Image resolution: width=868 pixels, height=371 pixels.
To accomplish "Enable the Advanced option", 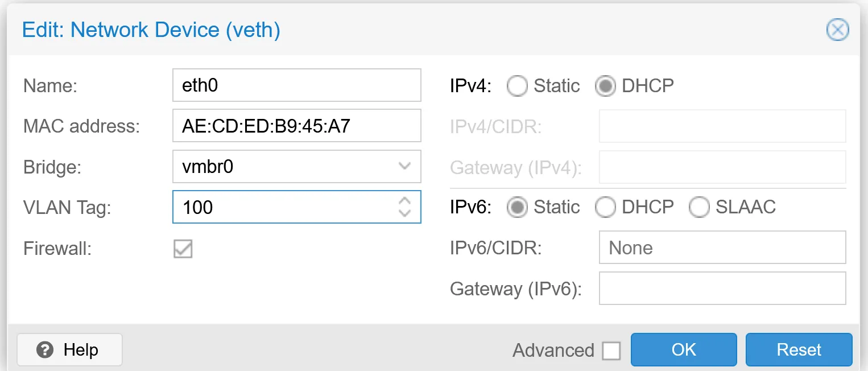I will 611,351.
